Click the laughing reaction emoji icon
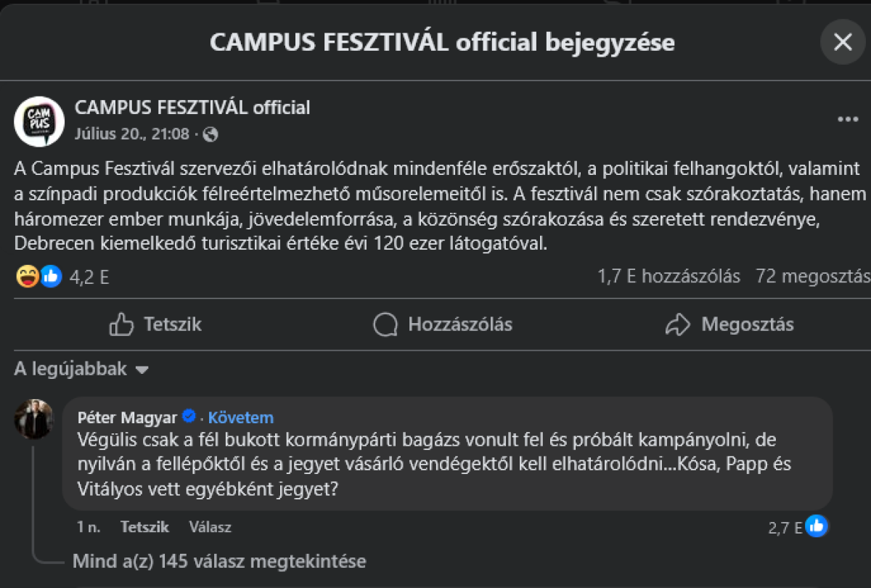871x588 pixels. (28, 277)
